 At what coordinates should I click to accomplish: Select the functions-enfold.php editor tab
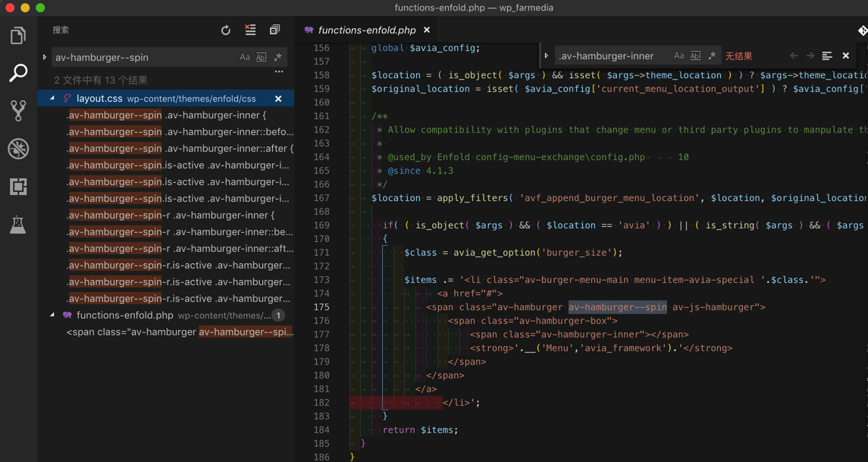pos(366,30)
